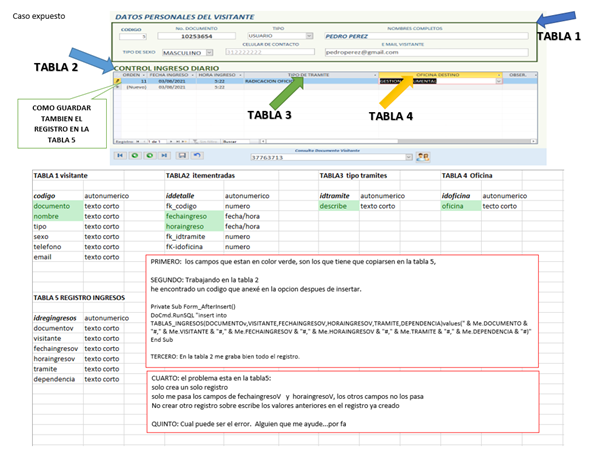Expand the Consulta Documento Visitante combo box

pos(409,157)
